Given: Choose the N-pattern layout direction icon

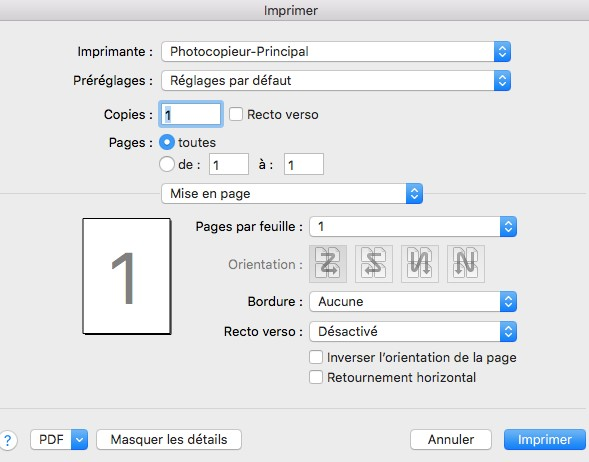Looking at the screenshot, I should coord(466,264).
